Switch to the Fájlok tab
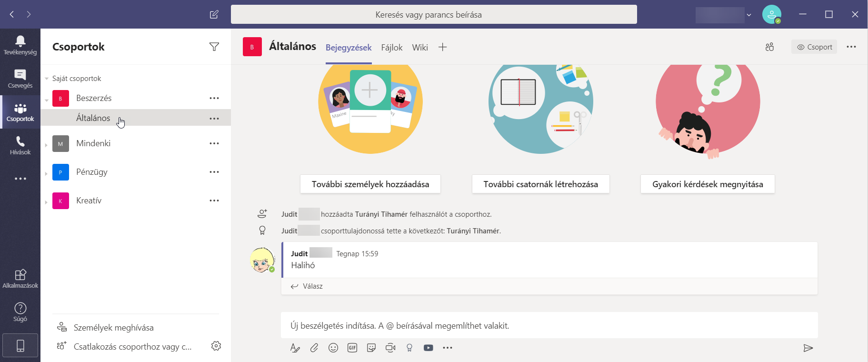868x362 pixels. 391,48
